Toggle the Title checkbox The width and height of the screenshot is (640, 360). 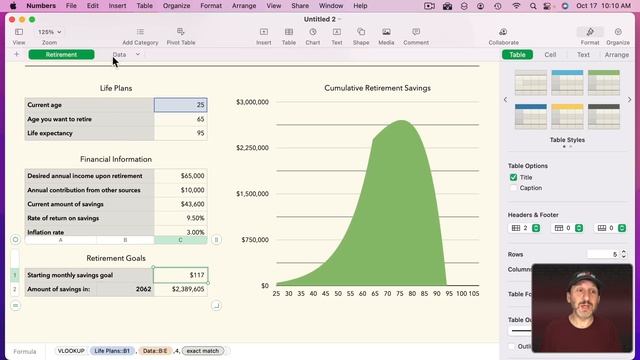click(x=513, y=177)
